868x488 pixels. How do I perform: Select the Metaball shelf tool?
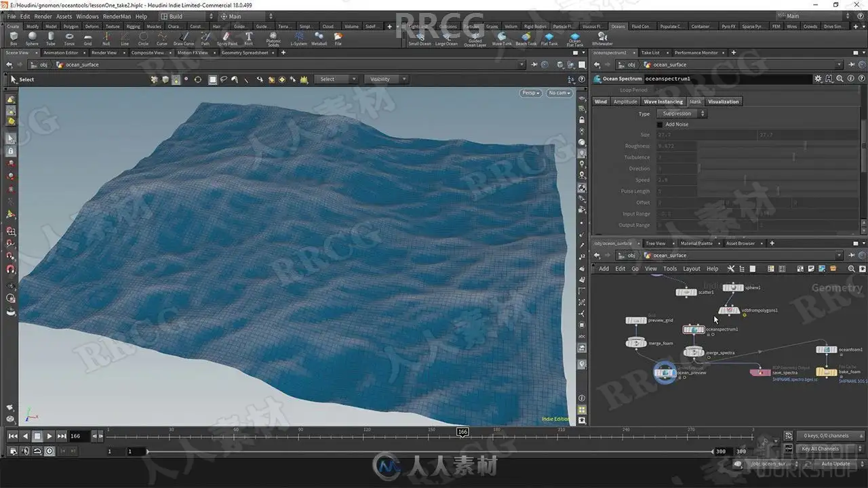(319, 39)
